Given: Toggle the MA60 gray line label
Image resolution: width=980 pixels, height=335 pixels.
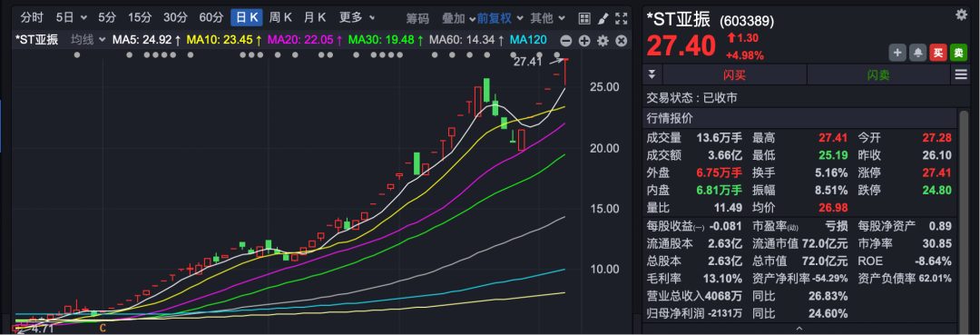Looking at the screenshot, I should [467, 40].
